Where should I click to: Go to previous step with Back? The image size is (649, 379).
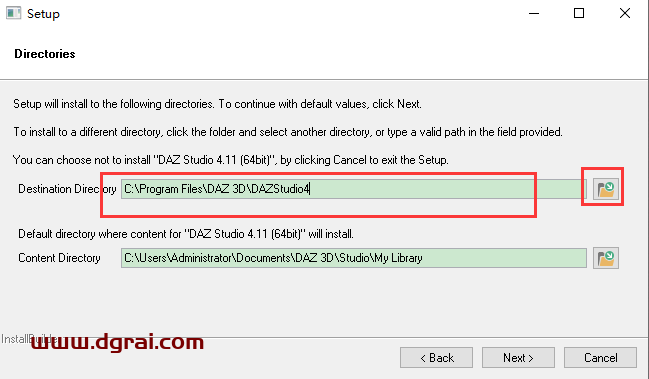436,357
